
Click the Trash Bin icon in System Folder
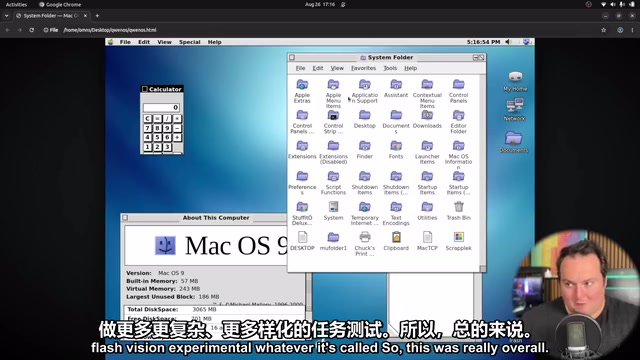point(458,207)
